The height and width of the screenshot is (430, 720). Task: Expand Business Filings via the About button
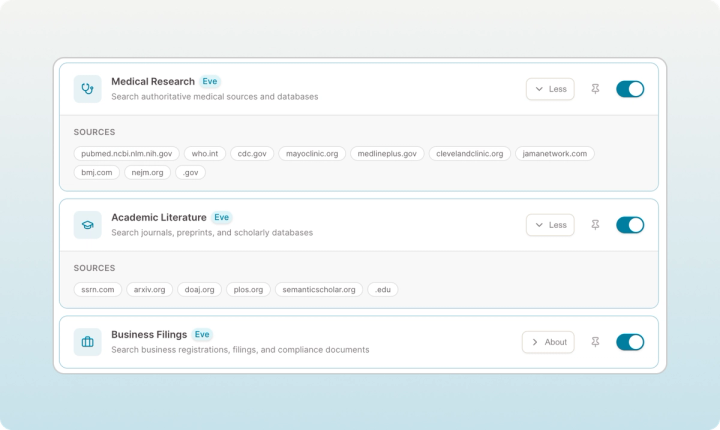pyautogui.click(x=548, y=342)
